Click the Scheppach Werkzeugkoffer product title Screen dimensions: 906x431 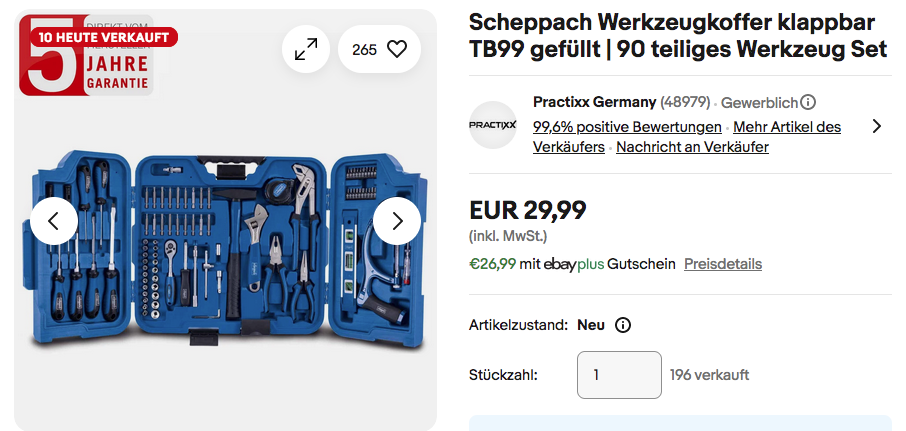[x=672, y=35]
